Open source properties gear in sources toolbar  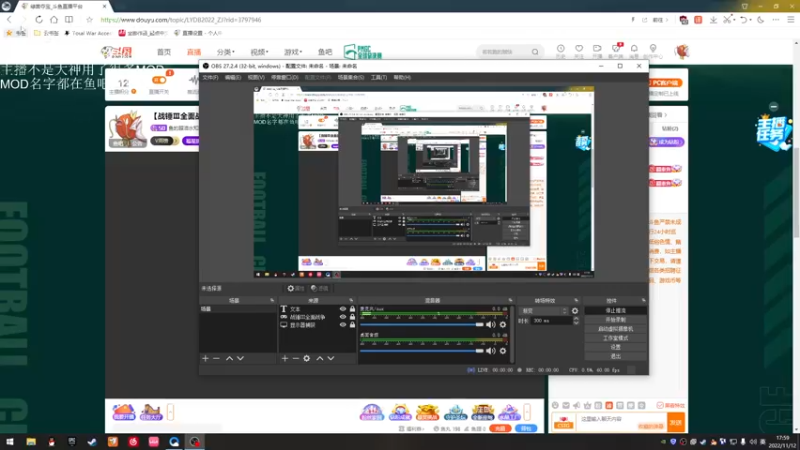[307, 359]
